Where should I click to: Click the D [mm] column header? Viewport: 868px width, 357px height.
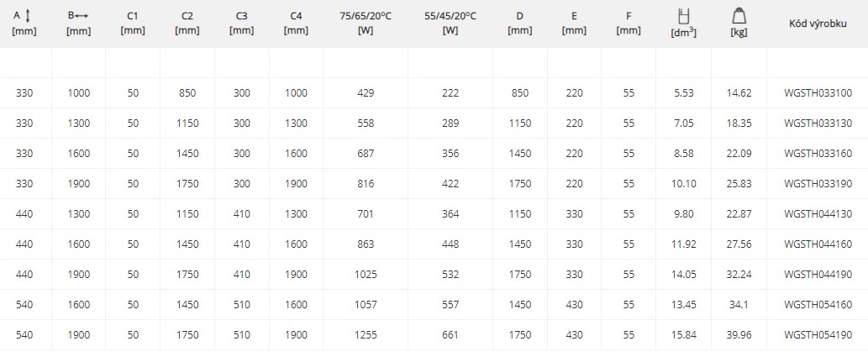520,23
